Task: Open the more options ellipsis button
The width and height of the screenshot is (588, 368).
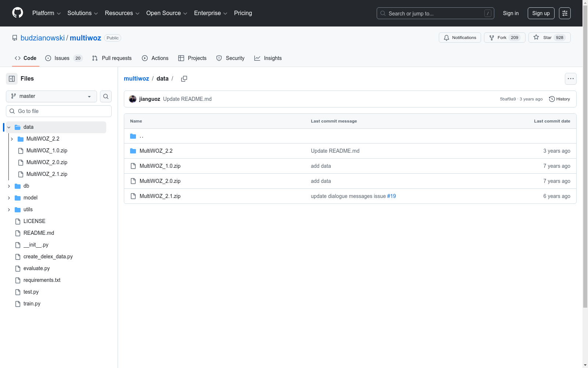Action: point(571,79)
